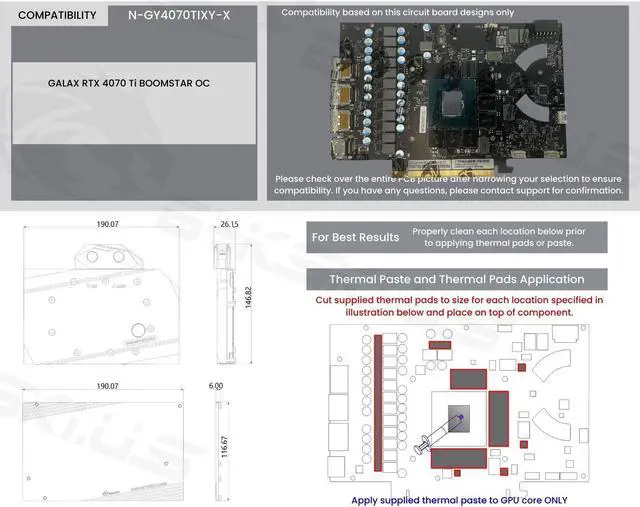Click the COMPATIBILITY header label
640x507 pixels.
(57, 16)
